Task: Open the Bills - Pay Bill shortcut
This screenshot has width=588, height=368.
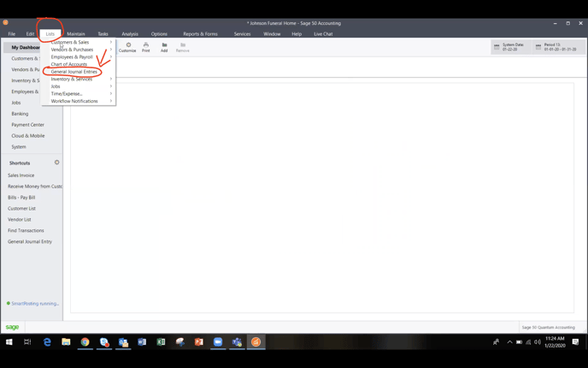Action: [x=21, y=197]
